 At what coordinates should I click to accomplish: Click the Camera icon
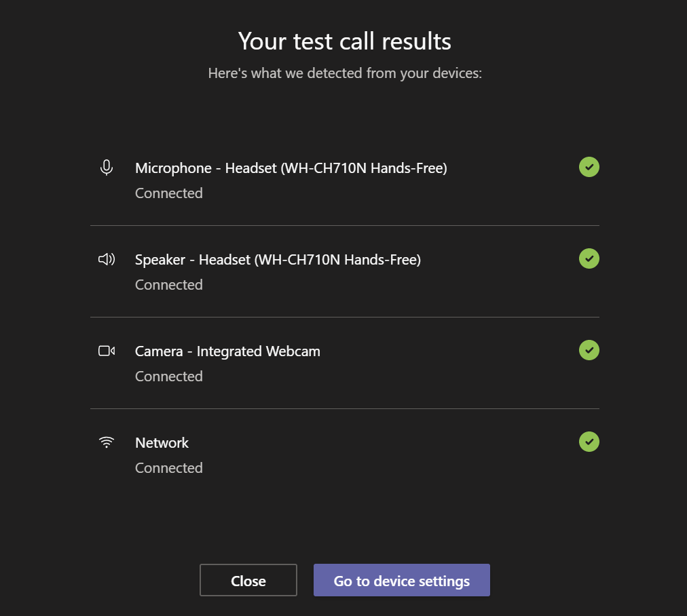click(x=107, y=350)
